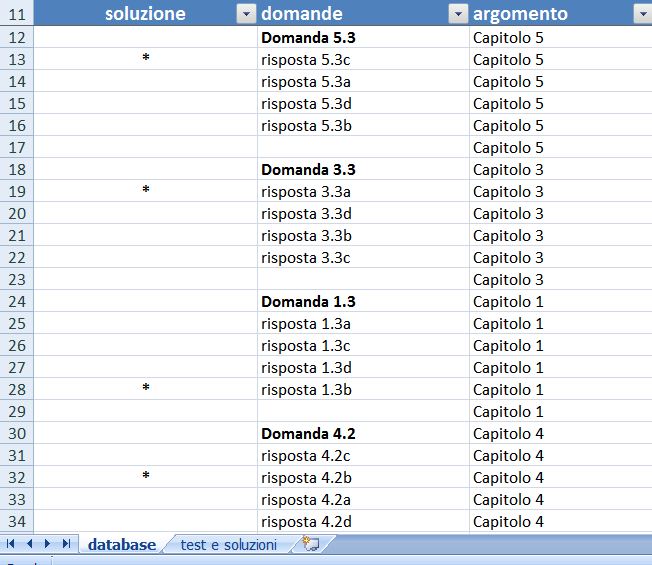Select Capitolo 3 cell in row 23
652x565 pixels.
(x=561, y=279)
